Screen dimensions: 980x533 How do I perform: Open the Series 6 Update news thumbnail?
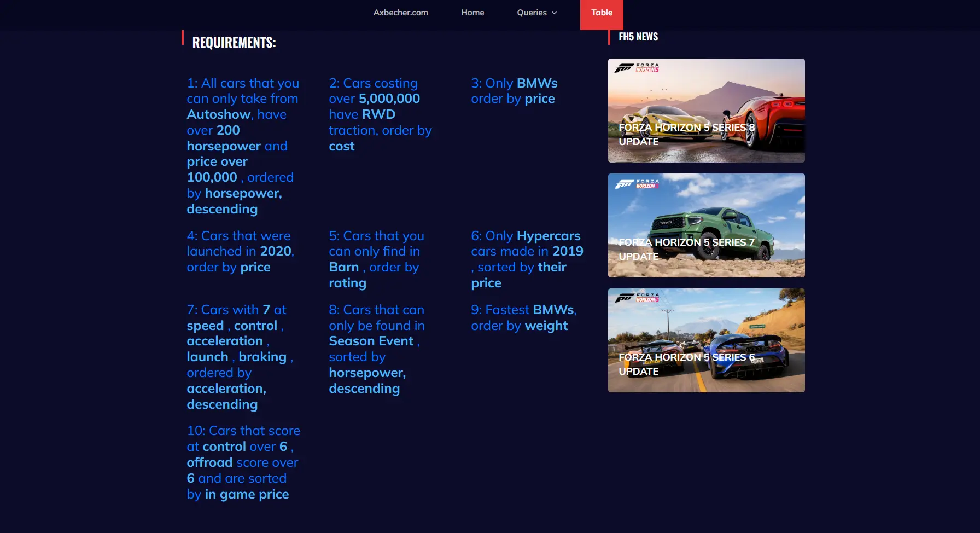click(x=706, y=340)
